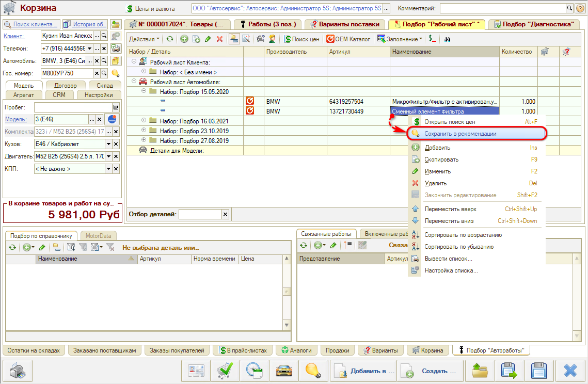Image resolution: width=588 pixels, height=384 pixels.
Task: Open the Телефон field dropdown arrow
Action: (x=89, y=49)
